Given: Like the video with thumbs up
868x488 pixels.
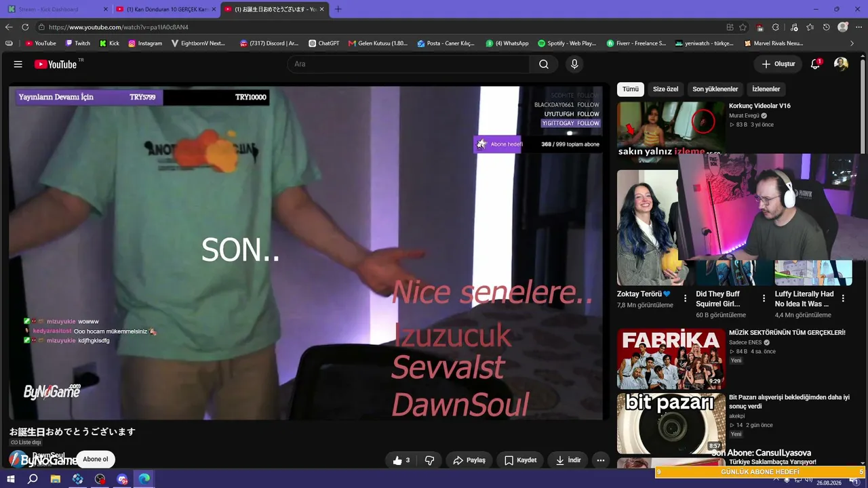Looking at the screenshot, I should click(x=401, y=460).
